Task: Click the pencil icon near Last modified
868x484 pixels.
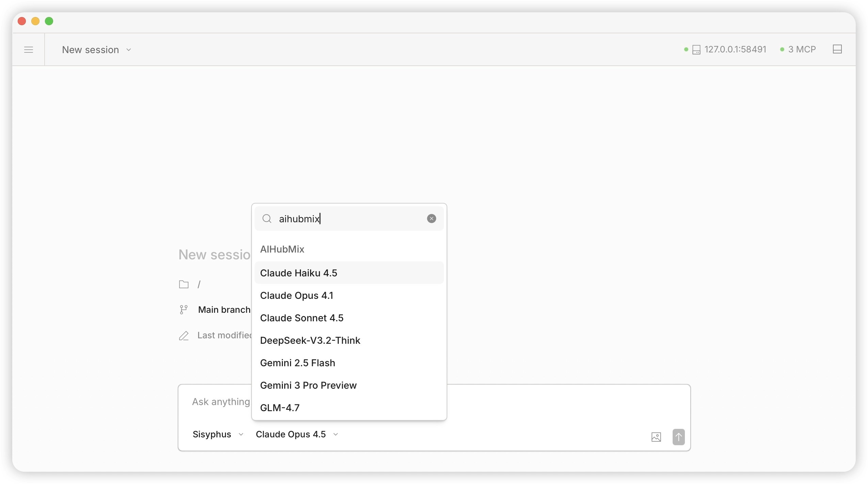Action: 183,335
